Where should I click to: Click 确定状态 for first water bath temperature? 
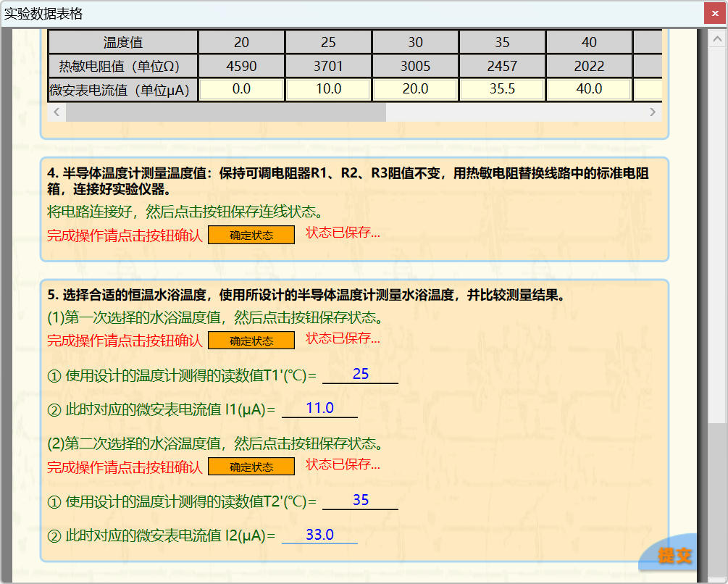click(x=251, y=341)
